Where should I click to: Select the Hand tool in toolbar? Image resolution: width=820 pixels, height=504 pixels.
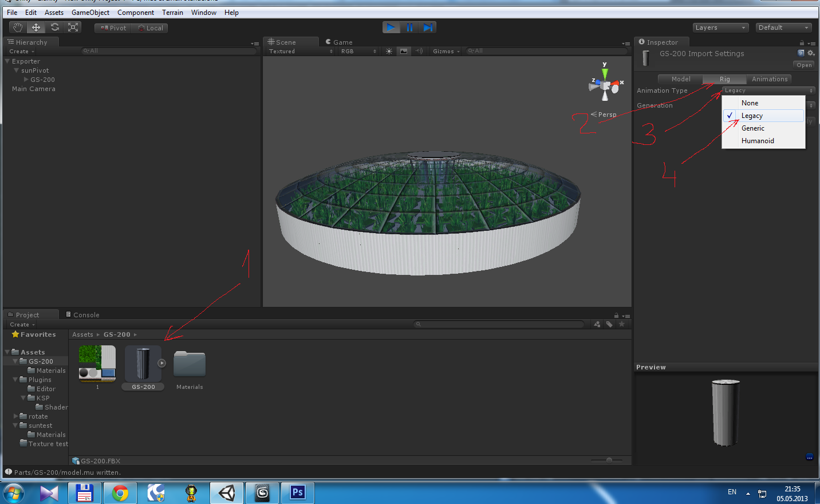(x=18, y=27)
